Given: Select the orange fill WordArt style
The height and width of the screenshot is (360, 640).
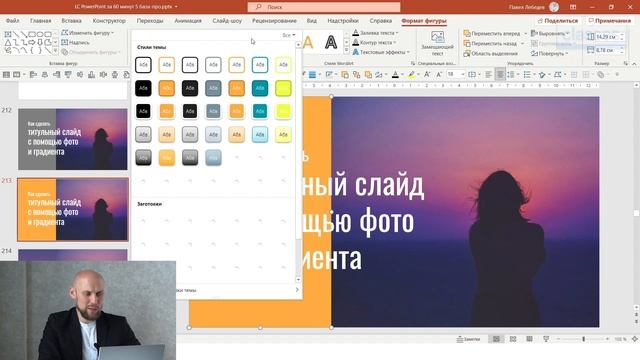Looking at the screenshot, I should [309, 42].
